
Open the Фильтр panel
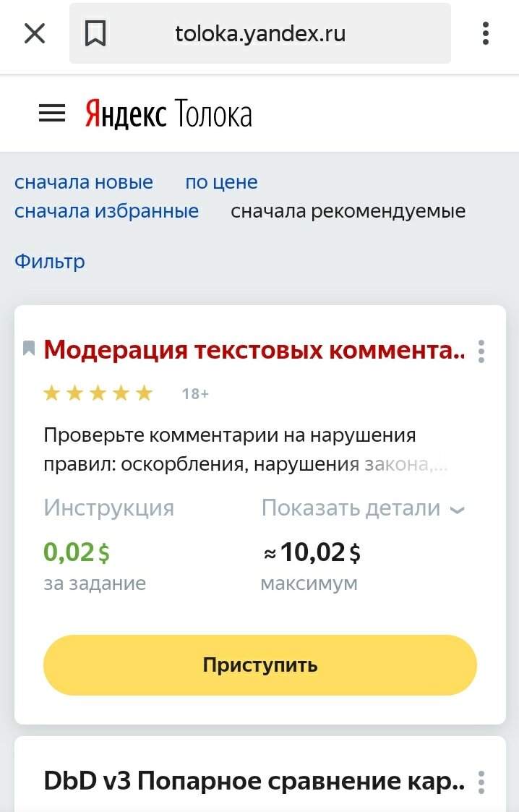(x=49, y=261)
